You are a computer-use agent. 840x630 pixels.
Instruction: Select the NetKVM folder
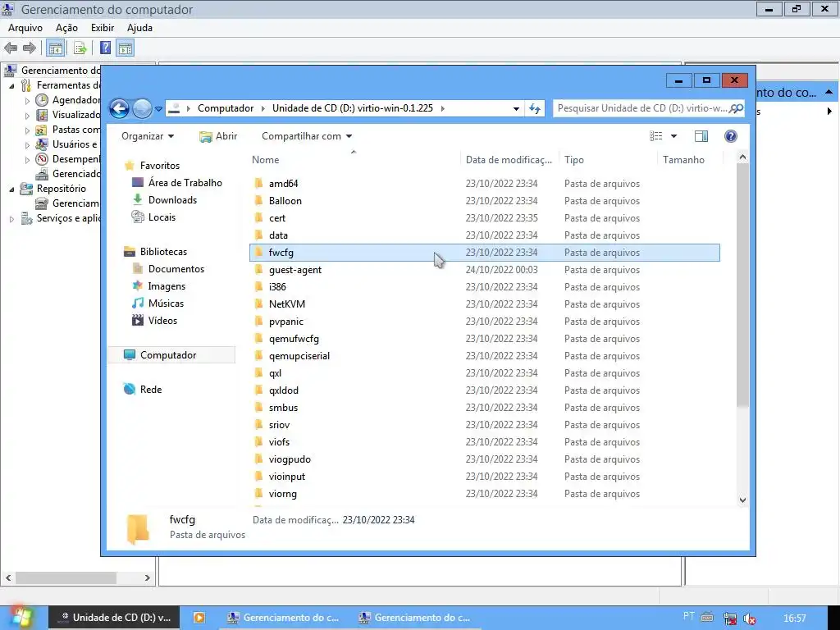(x=485, y=304)
